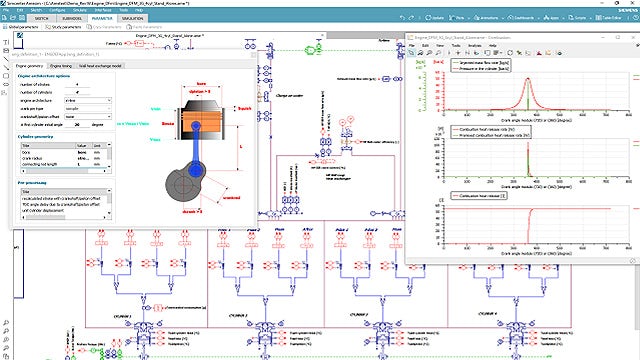Click the Undo arrow in the top toolbar
The image size is (640, 360).
pyautogui.click(x=402, y=18)
